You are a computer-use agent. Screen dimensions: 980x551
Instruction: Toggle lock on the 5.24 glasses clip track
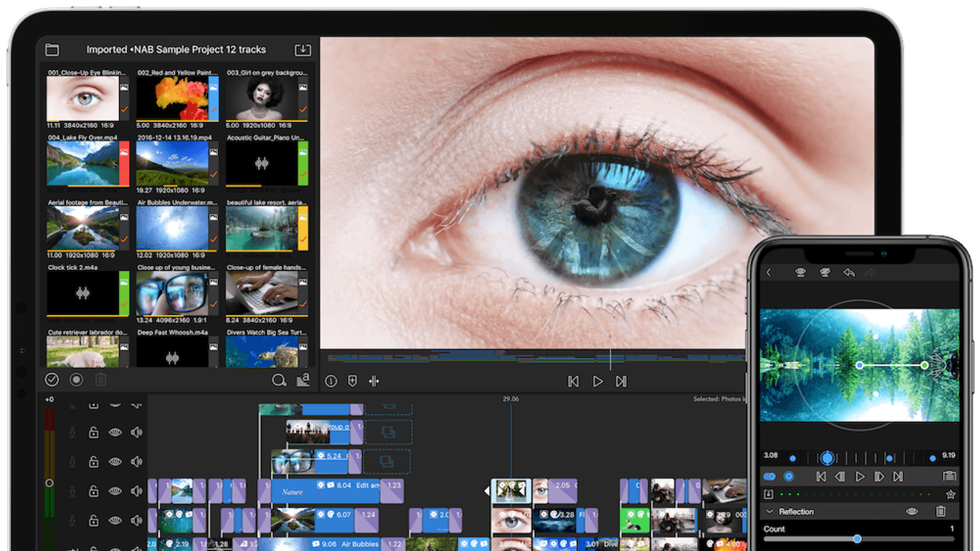point(93,461)
